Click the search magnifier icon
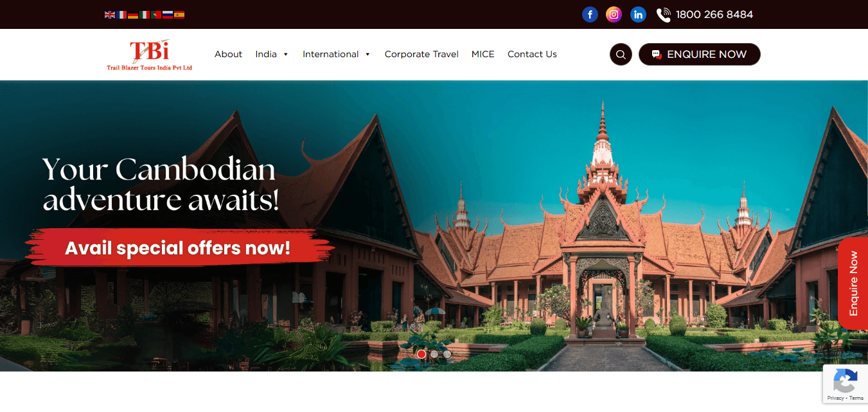The image size is (868, 412). coord(621,55)
